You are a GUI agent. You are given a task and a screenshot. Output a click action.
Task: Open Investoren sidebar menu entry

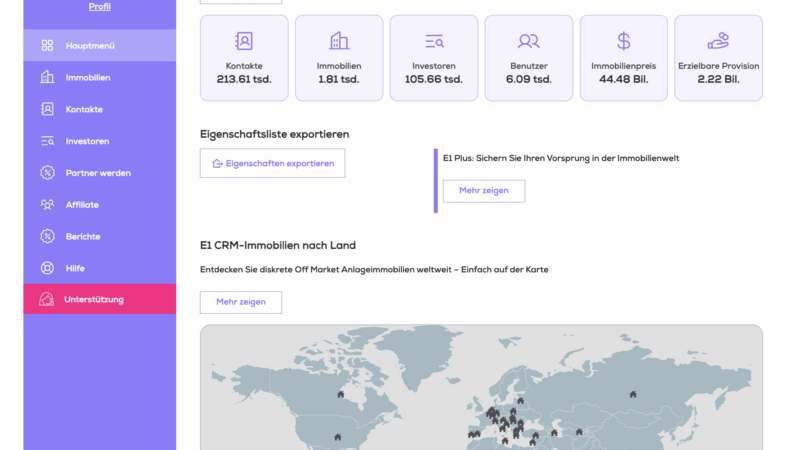99,141
